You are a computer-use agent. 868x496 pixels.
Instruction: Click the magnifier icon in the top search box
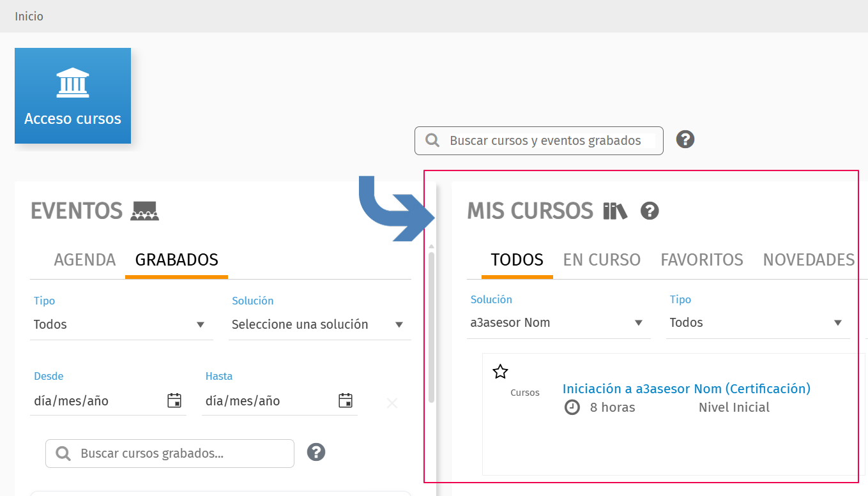(432, 140)
